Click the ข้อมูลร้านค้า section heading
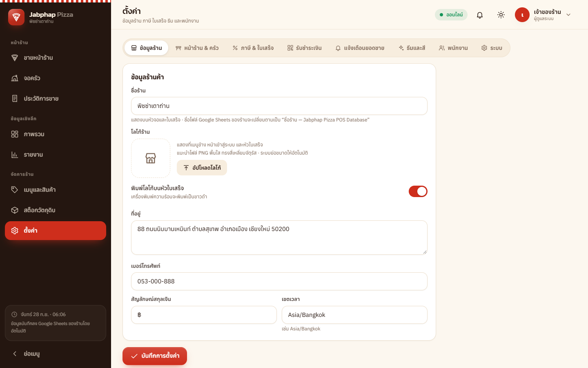The height and width of the screenshot is (368, 588). (x=147, y=77)
